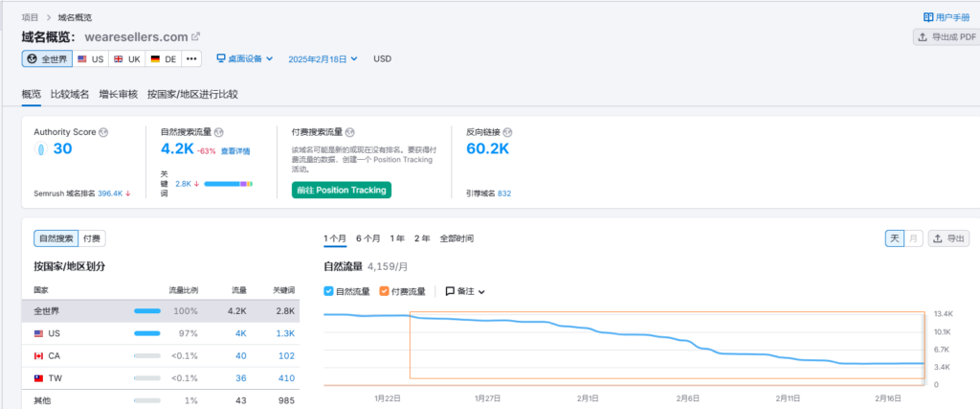Click the keyword distribution color bar
Screen dimensions: 980x409
228,183
